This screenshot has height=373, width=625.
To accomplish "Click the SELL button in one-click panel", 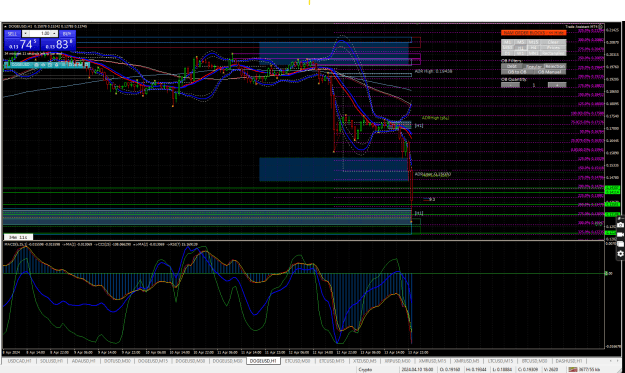I will (12, 33).
